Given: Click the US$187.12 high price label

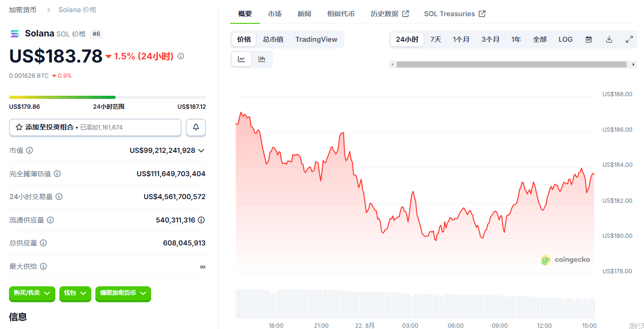Looking at the screenshot, I should click(192, 107).
